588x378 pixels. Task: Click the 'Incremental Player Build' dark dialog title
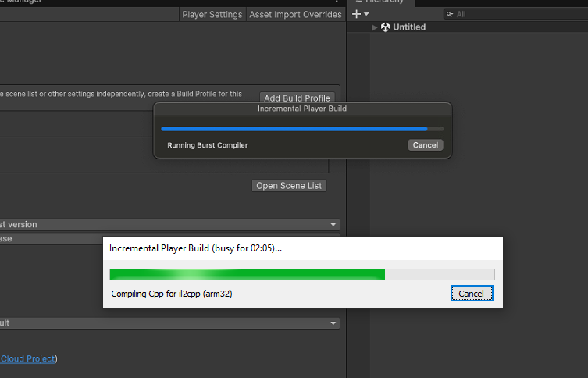[302, 109]
